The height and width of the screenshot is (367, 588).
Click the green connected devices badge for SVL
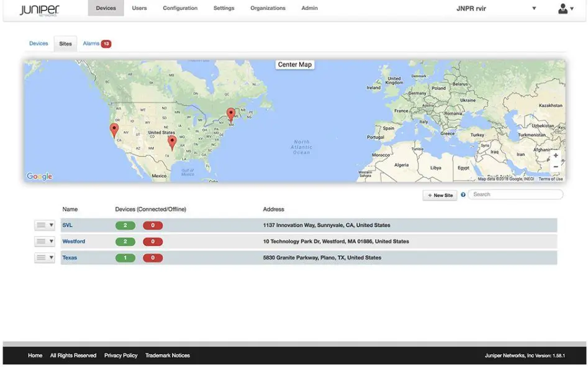[x=124, y=224]
